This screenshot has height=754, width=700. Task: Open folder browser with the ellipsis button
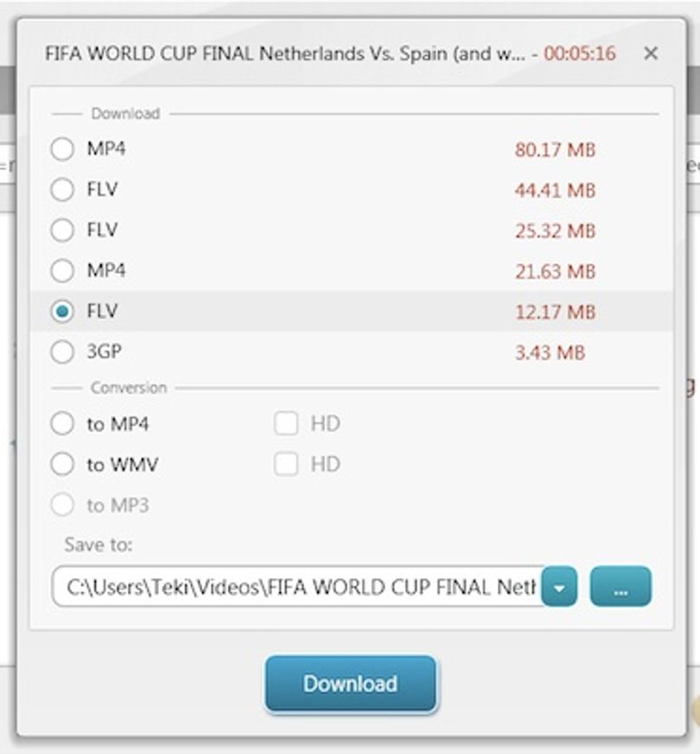click(620, 586)
